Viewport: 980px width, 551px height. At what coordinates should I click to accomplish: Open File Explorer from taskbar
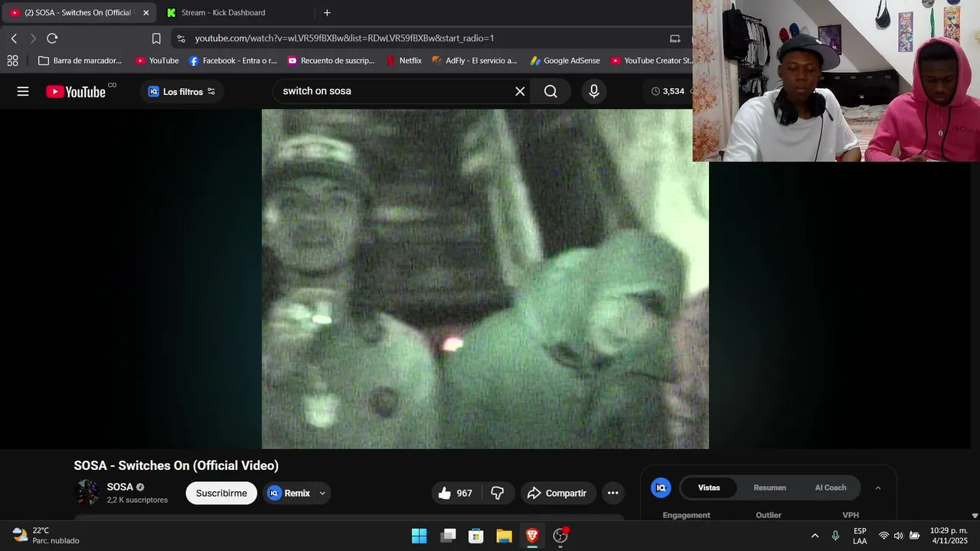[504, 536]
